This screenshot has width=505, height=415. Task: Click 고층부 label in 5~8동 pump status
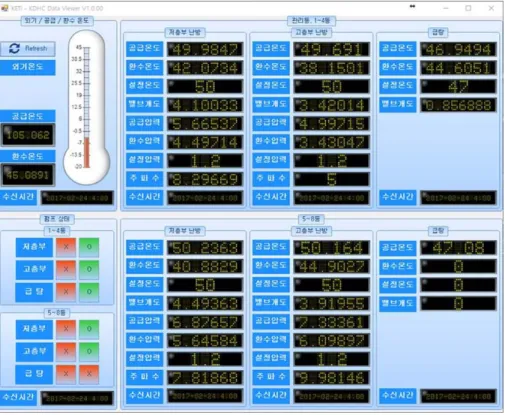(x=34, y=351)
